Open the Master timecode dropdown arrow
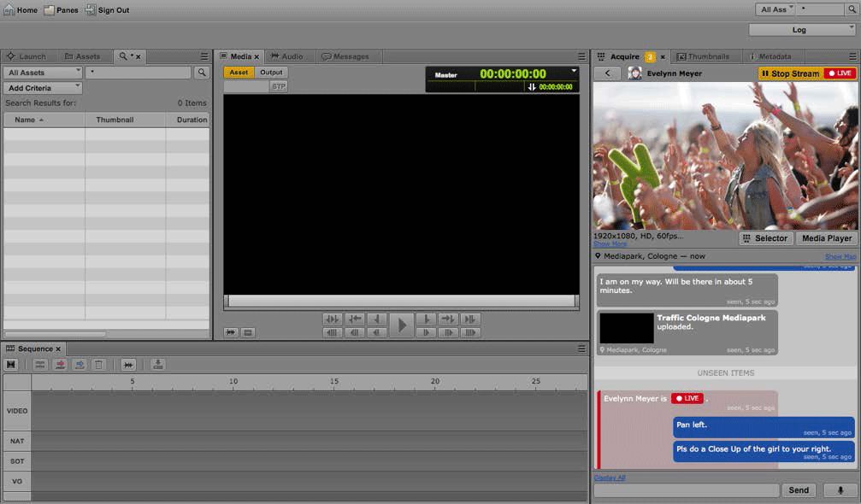Viewport: 861px width, 504px height. 574,72
